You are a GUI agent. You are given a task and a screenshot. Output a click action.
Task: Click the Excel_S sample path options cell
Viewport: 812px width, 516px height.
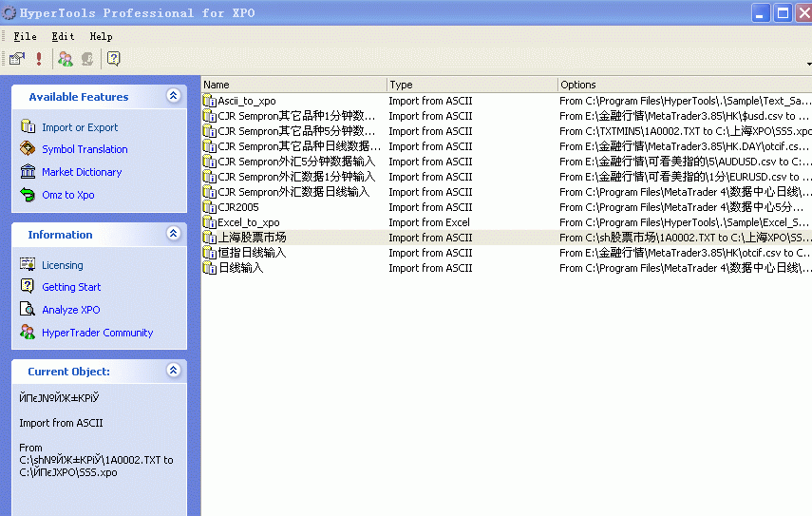pos(684,222)
